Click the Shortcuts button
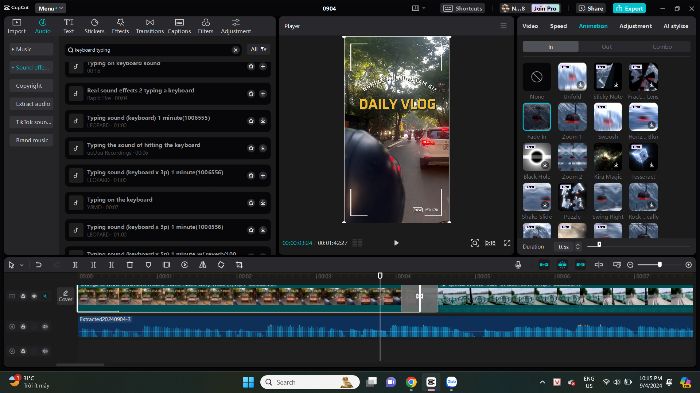This screenshot has height=393, width=700. (x=462, y=8)
